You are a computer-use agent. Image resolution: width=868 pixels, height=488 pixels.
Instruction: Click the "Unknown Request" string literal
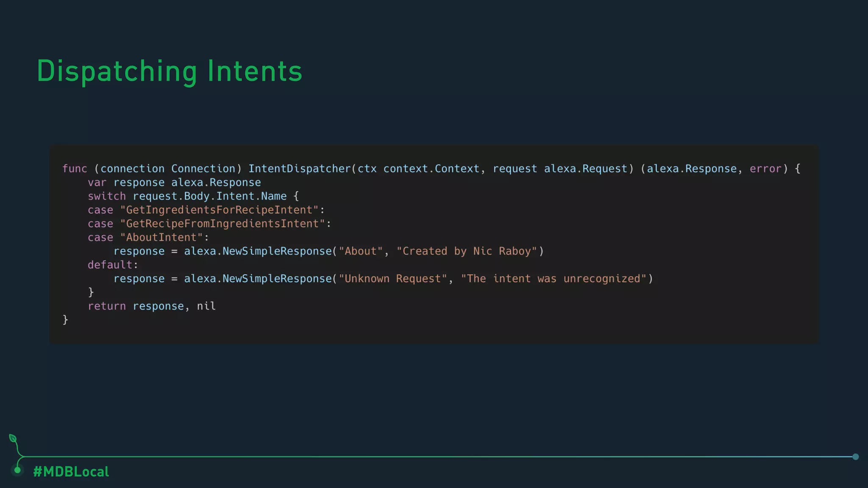point(393,279)
